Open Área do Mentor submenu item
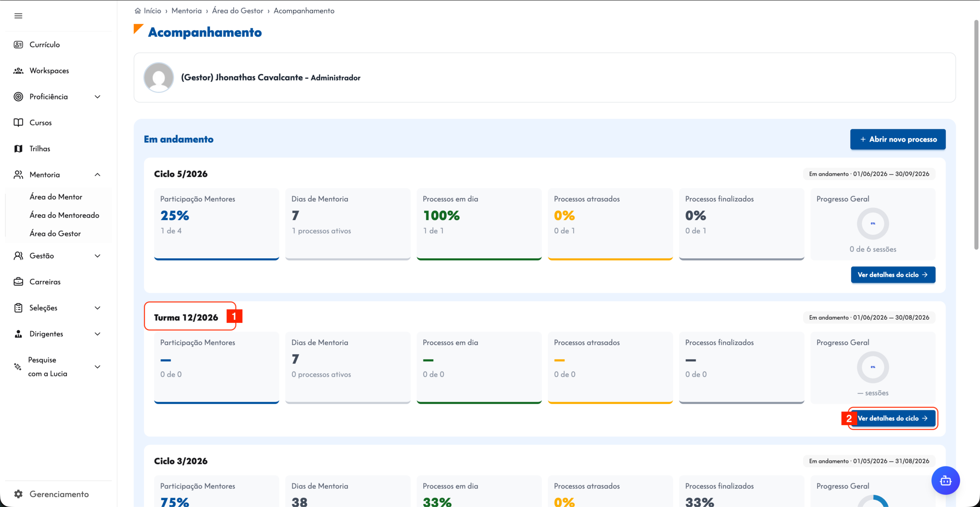The width and height of the screenshot is (980, 507). click(x=56, y=197)
